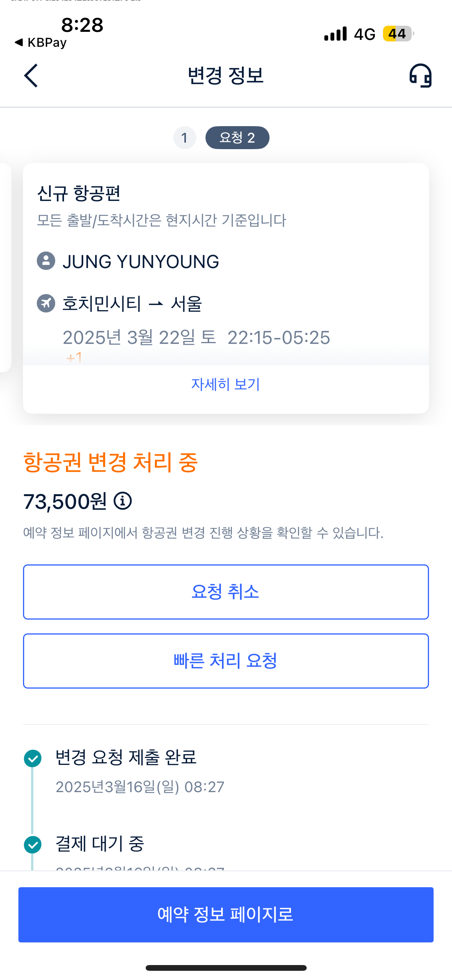Return to KBPay app via back link
This screenshot has height=980, width=452.
(x=41, y=43)
